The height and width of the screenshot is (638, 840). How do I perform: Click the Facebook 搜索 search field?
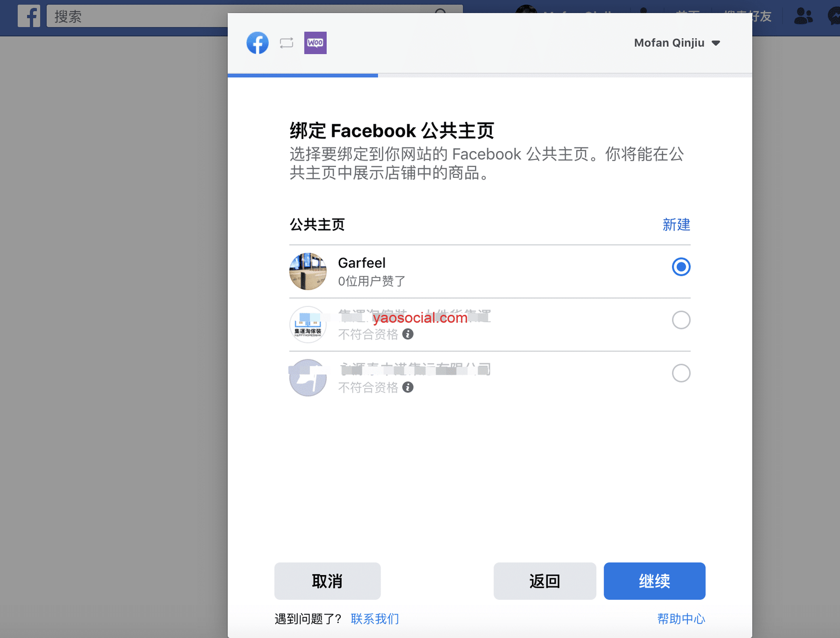click(136, 16)
